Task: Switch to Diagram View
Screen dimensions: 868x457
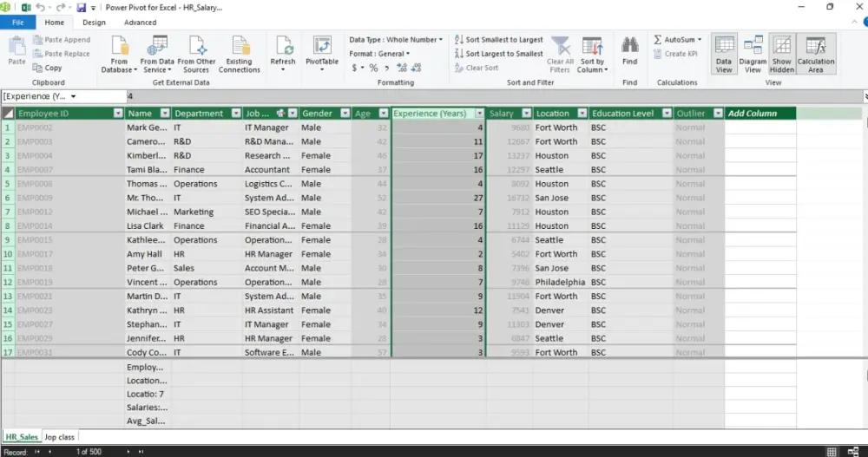Action: 753,55
